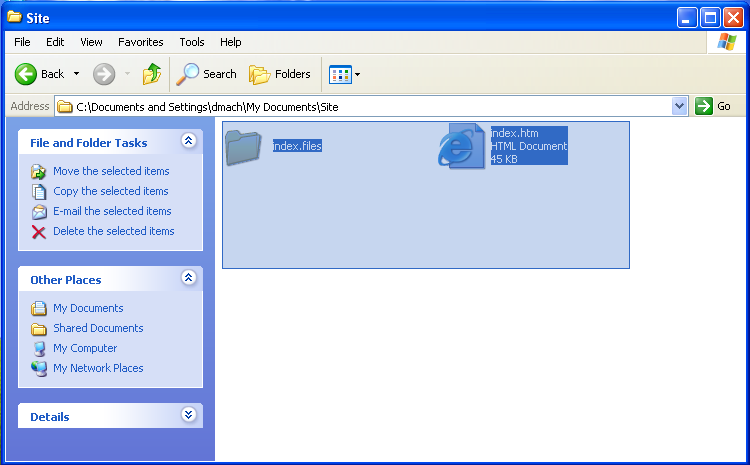
Task: Expand the Address bar dropdown list
Action: (x=680, y=106)
